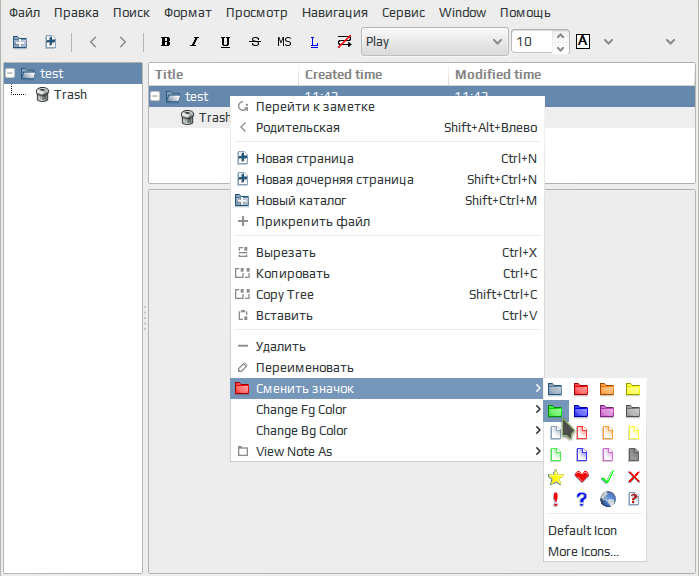Screen dimensions: 699x576
Task: Collapse the test node in left tree
Action: (11, 73)
